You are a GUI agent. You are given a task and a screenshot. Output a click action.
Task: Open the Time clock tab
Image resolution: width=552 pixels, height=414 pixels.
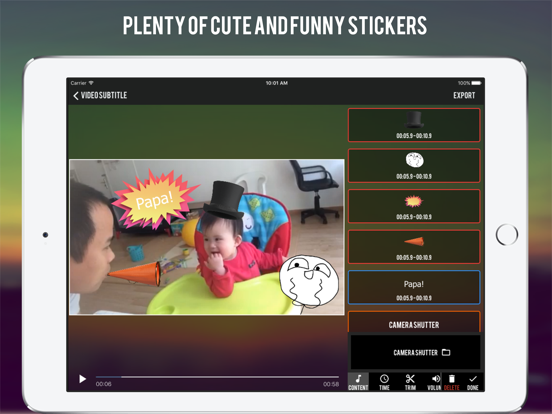[x=384, y=382]
